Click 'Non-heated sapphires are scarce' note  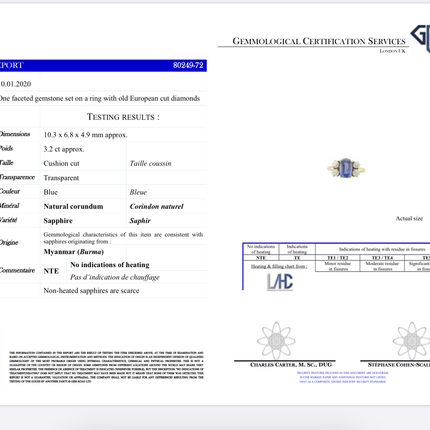coord(91,291)
